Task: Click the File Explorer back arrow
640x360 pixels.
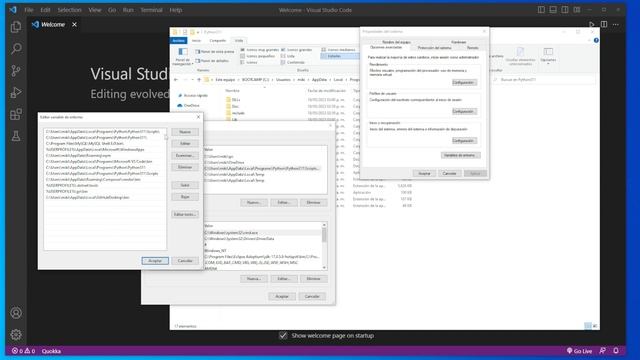Action: [176, 80]
